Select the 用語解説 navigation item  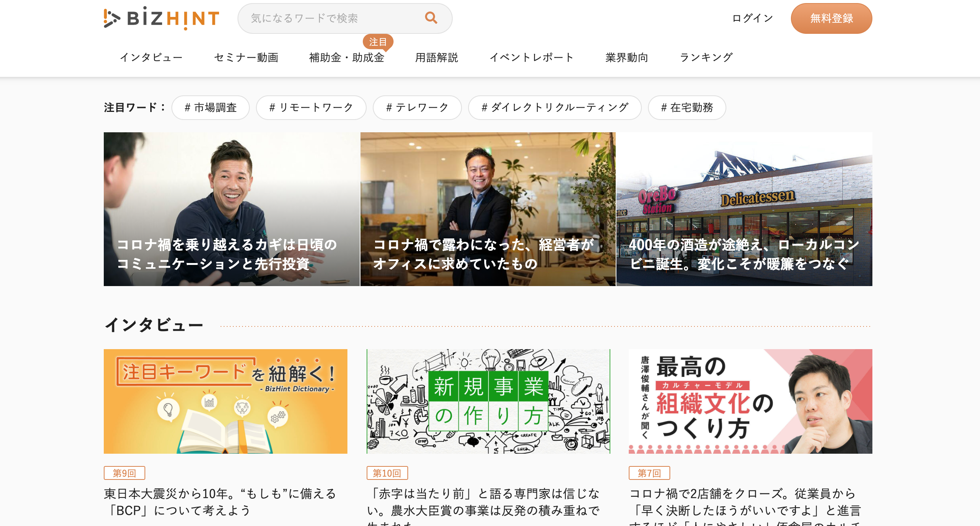pos(437,58)
